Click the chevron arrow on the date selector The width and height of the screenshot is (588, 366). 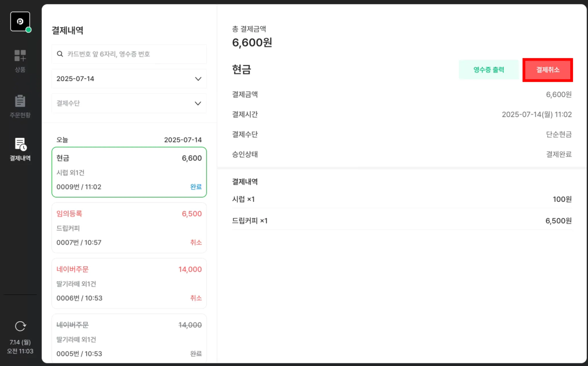[198, 79]
